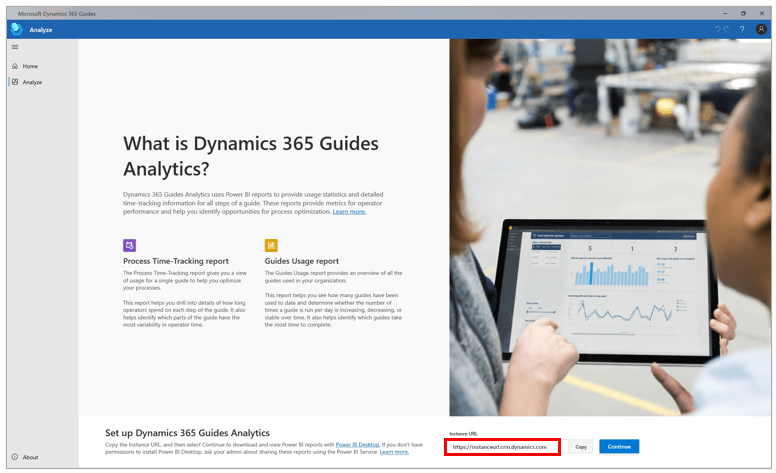Viewport: 776px width, 473px height.
Task: Minimize the Dynamics 365 Guides window
Action: click(x=725, y=13)
